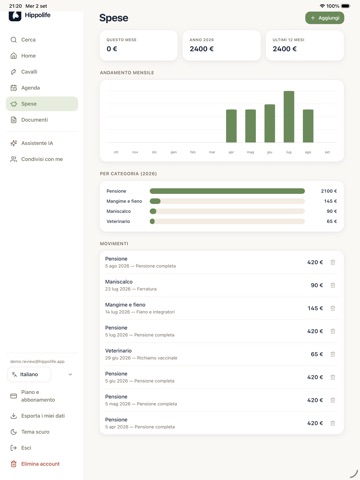Click the moon icon for Tema scuro

[14, 432]
